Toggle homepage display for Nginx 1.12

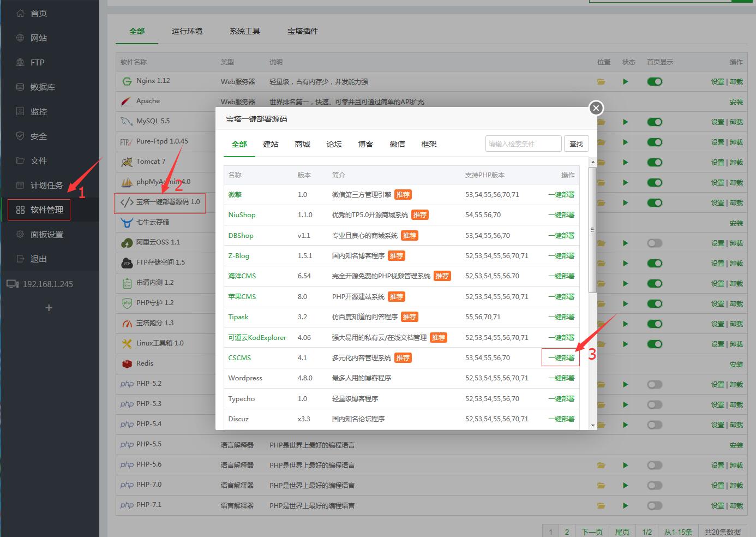655,82
